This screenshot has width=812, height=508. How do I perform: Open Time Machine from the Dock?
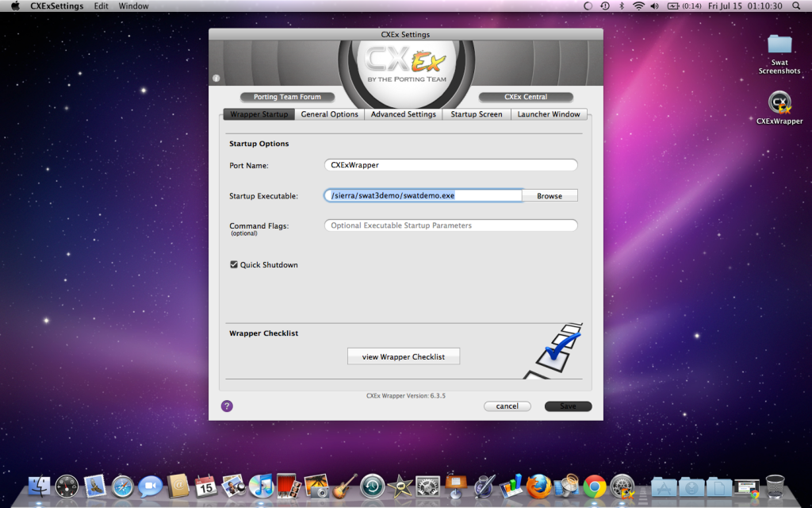(373, 487)
